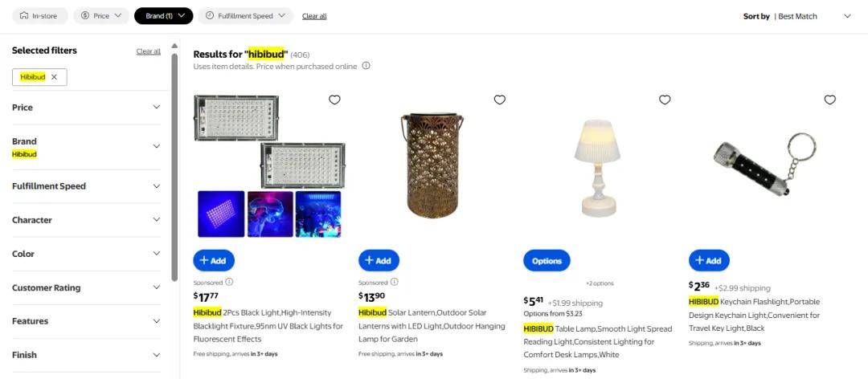Click Sponsored info icon under Solar Lantern
This screenshot has width=868, height=379.
394,282
